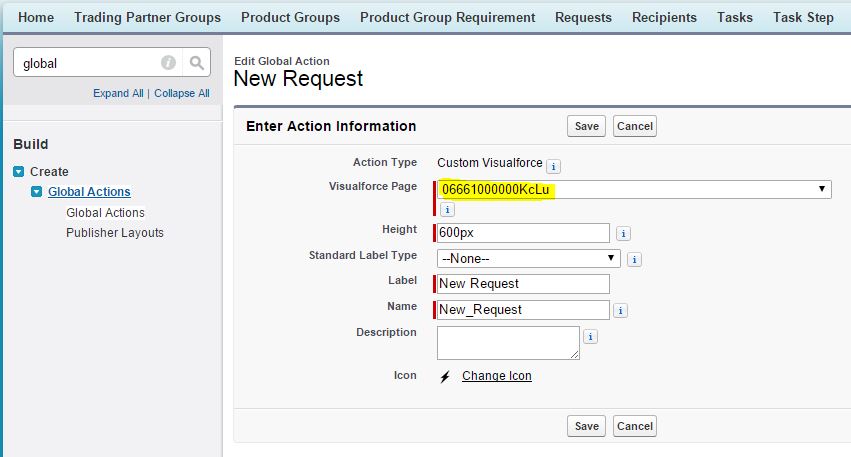
Task: Click the bottom Cancel button
Action: tap(634, 426)
